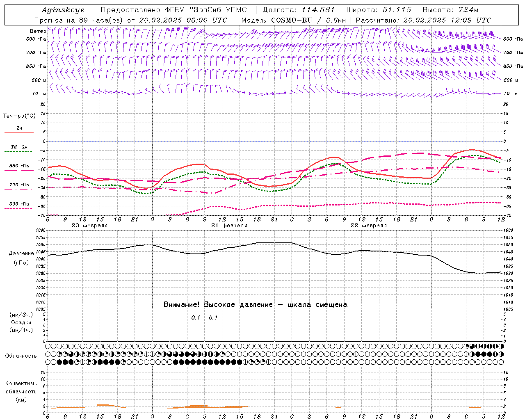Click the right 10 м wind level label
The image size is (525, 420).
510,94
